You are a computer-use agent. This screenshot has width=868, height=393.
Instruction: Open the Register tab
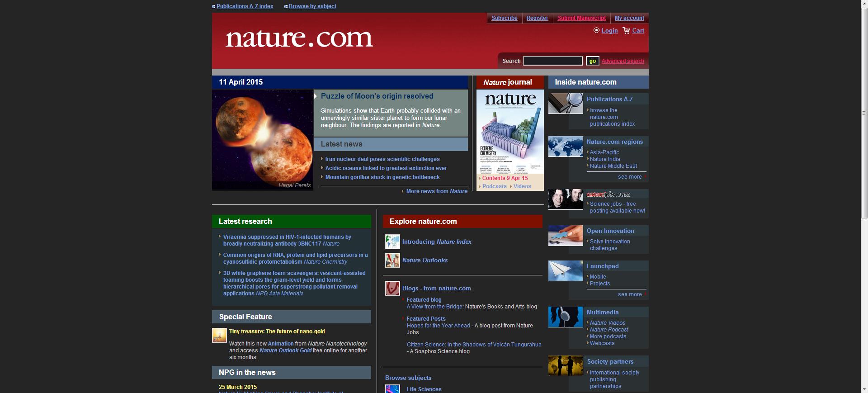pyautogui.click(x=538, y=18)
